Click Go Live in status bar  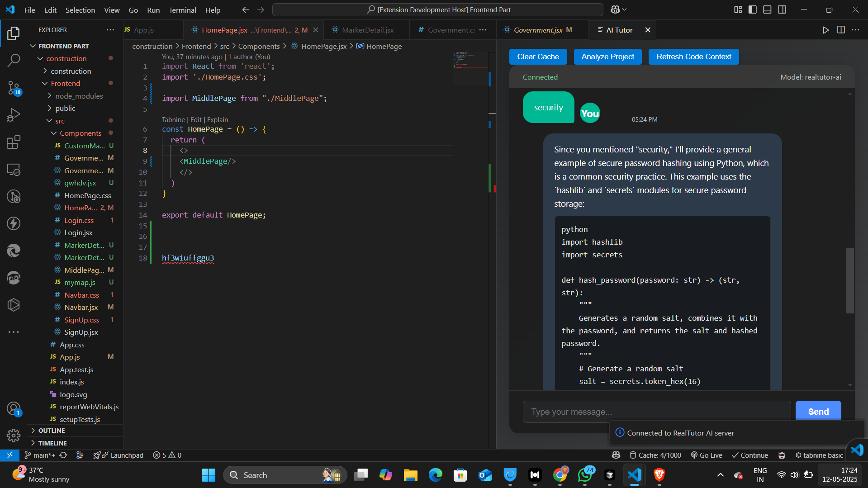[x=706, y=455]
